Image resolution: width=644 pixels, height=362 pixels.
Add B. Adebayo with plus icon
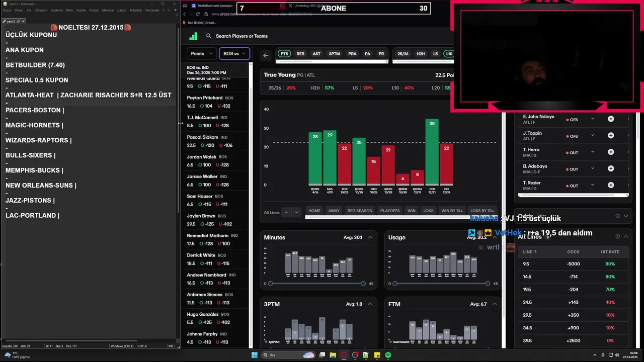[x=611, y=169]
